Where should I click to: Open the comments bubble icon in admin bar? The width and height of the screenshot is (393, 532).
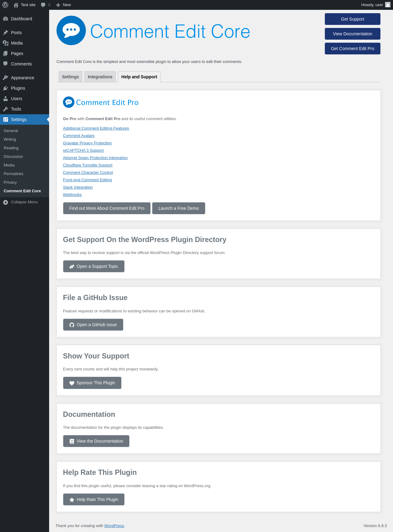(x=43, y=5)
